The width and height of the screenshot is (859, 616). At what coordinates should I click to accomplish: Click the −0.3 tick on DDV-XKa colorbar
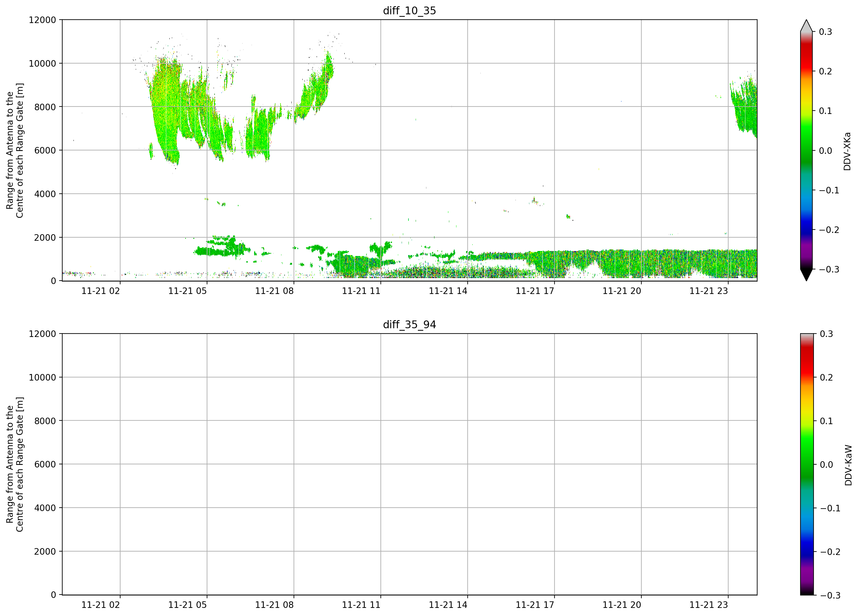click(829, 269)
